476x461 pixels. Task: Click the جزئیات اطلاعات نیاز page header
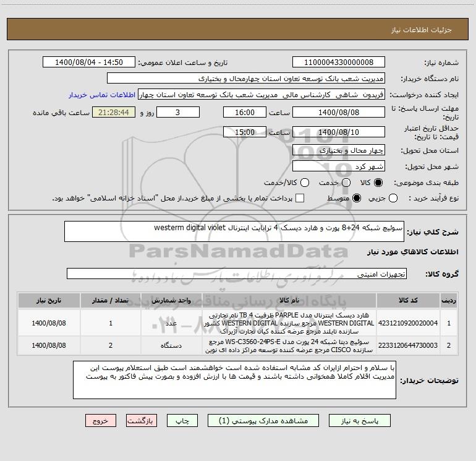coord(421,30)
